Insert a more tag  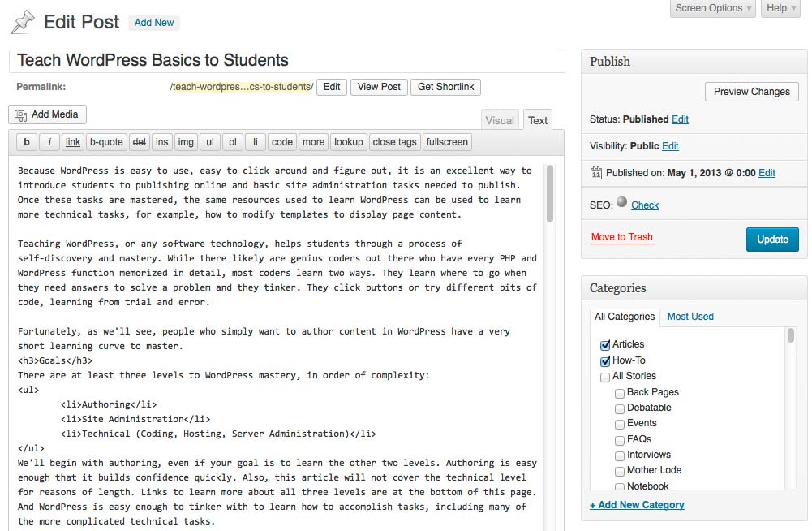coord(314,142)
